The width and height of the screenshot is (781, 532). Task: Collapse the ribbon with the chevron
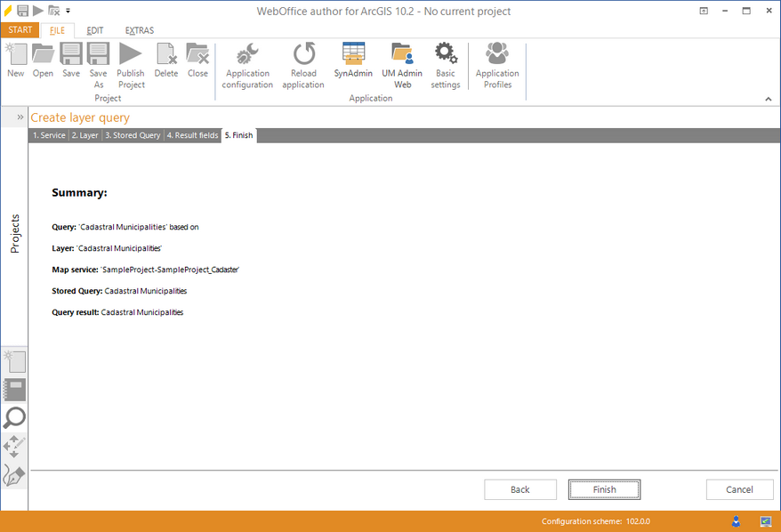point(769,98)
